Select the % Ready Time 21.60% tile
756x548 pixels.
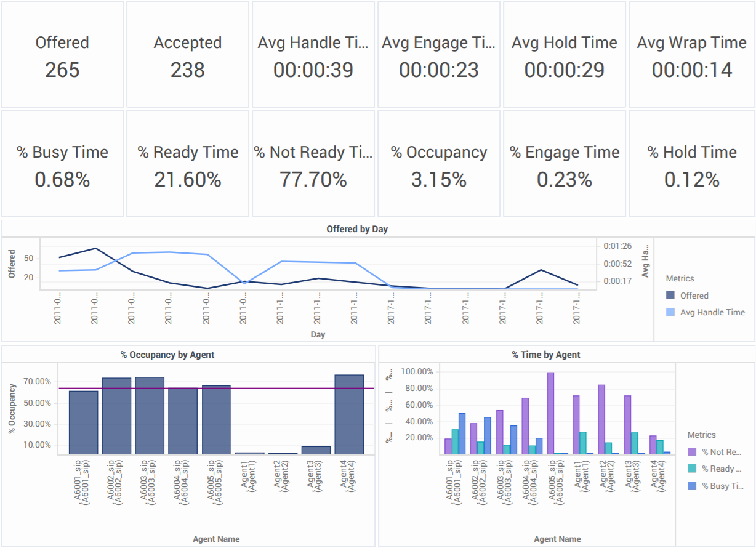(188, 164)
